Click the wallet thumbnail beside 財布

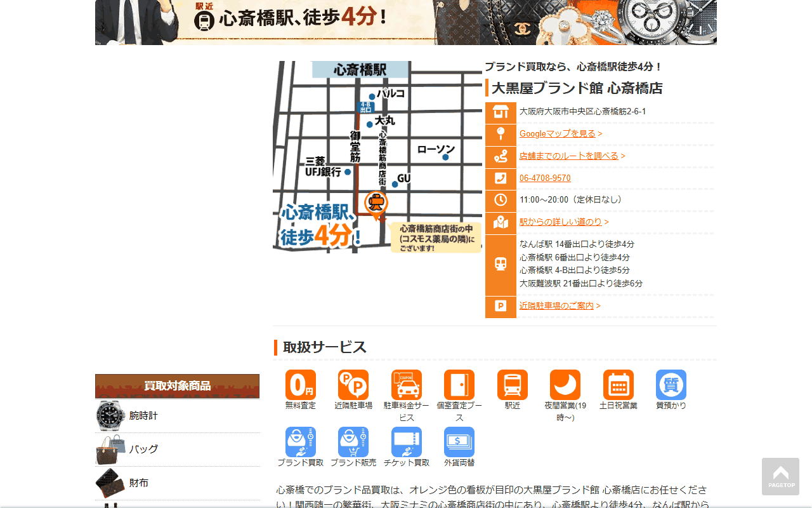111,483
